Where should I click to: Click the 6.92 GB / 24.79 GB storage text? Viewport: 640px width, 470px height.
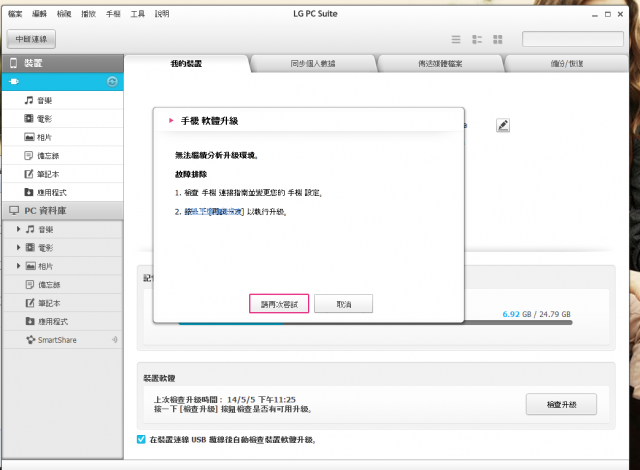click(536, 314)
